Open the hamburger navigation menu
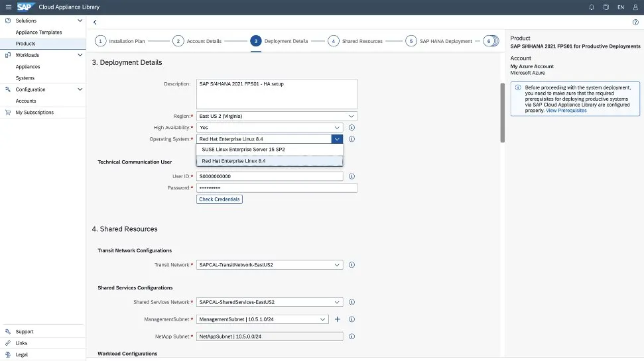 [x=8, y=7]
